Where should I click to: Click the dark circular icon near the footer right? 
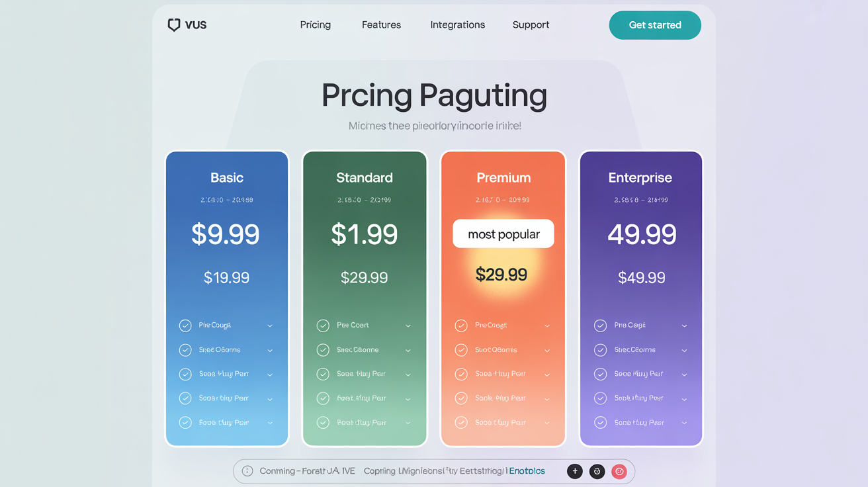pos(597,471)
